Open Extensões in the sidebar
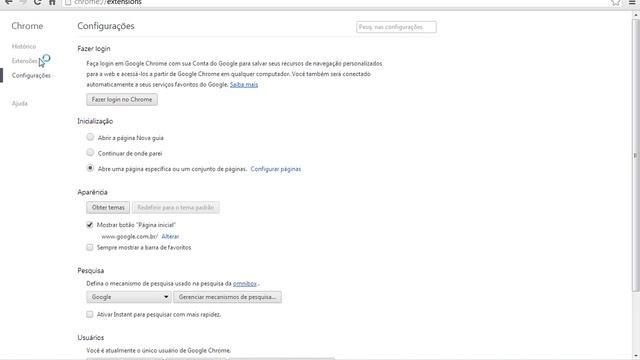Image resolution: width=640 pixels, height=360 pixels. [24, 61]
